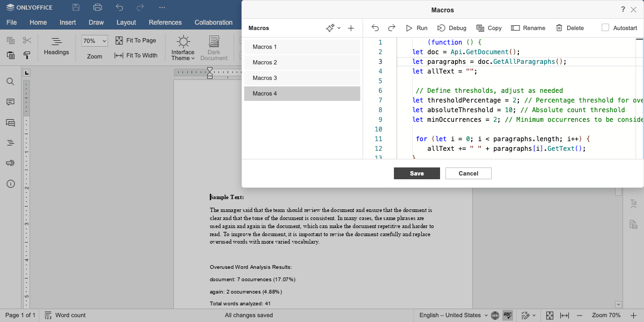Debug the selected macro

(x=451, y=28)
